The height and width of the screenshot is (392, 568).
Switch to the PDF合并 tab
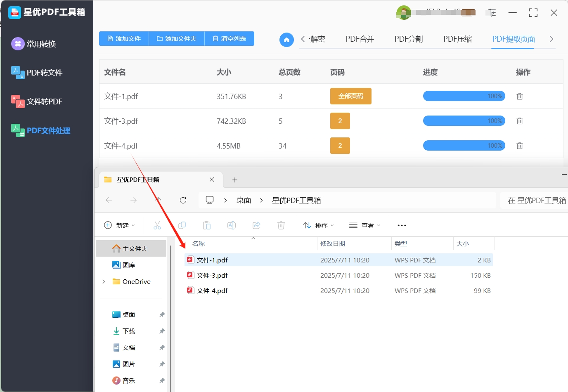click(360, 39)
